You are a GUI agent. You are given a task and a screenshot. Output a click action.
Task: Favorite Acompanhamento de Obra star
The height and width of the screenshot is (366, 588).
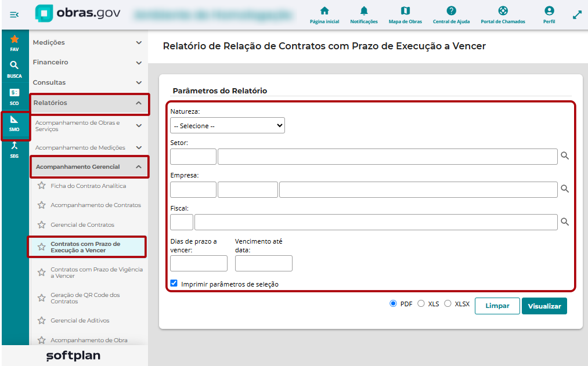[42, 340]
